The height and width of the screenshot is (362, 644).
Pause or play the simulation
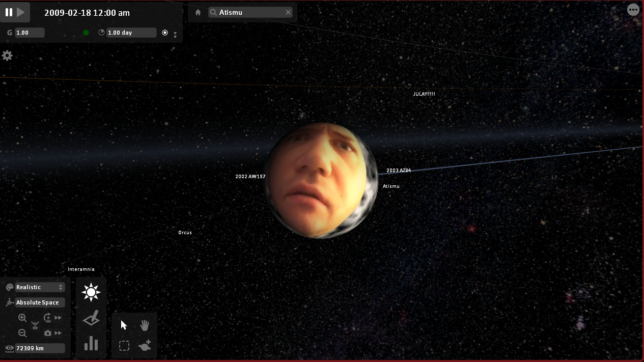[x=15, y=12]
